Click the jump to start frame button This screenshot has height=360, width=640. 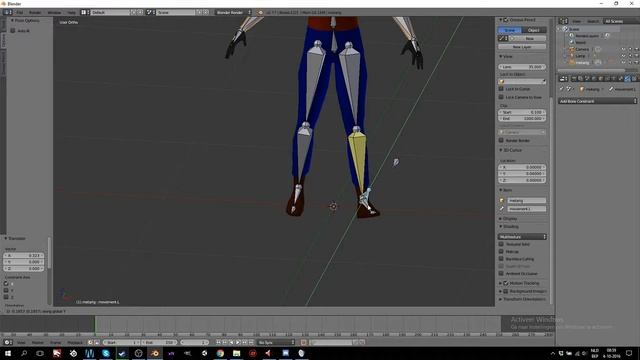click(x=218, y=342)
